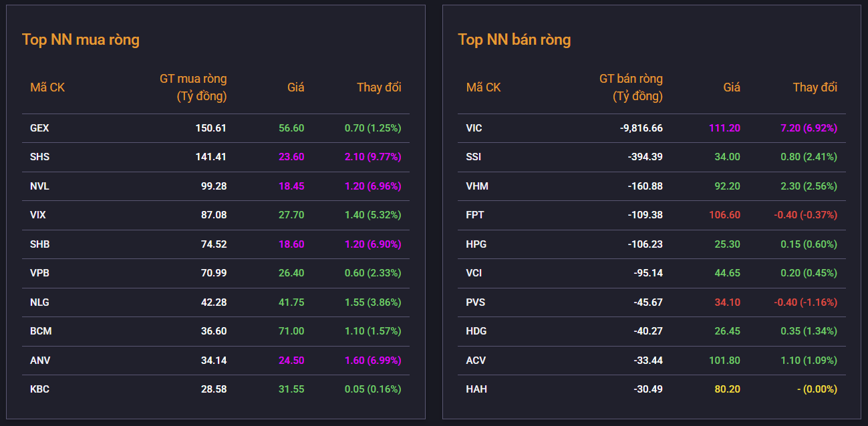Sort by 'GT mua ròng' column header
Image resolution: width=868 pixels, height=426 pixels.
tap(193, 87)
